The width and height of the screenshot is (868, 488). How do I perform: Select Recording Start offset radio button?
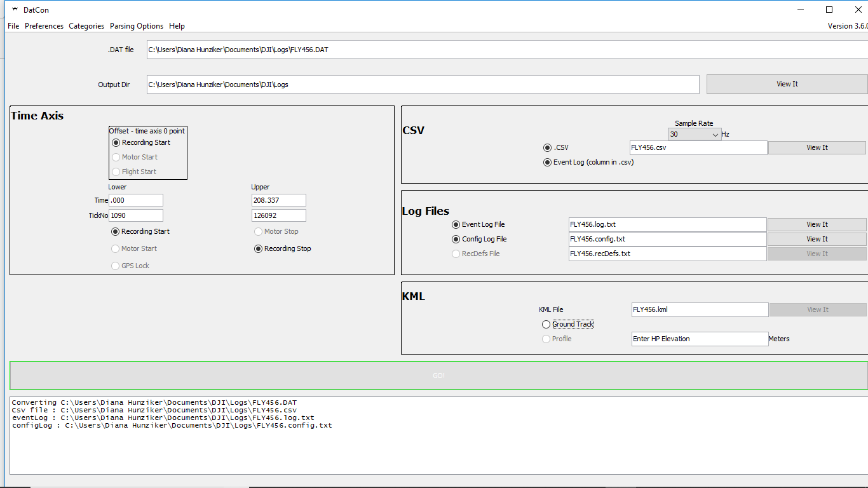pos(116,142)
